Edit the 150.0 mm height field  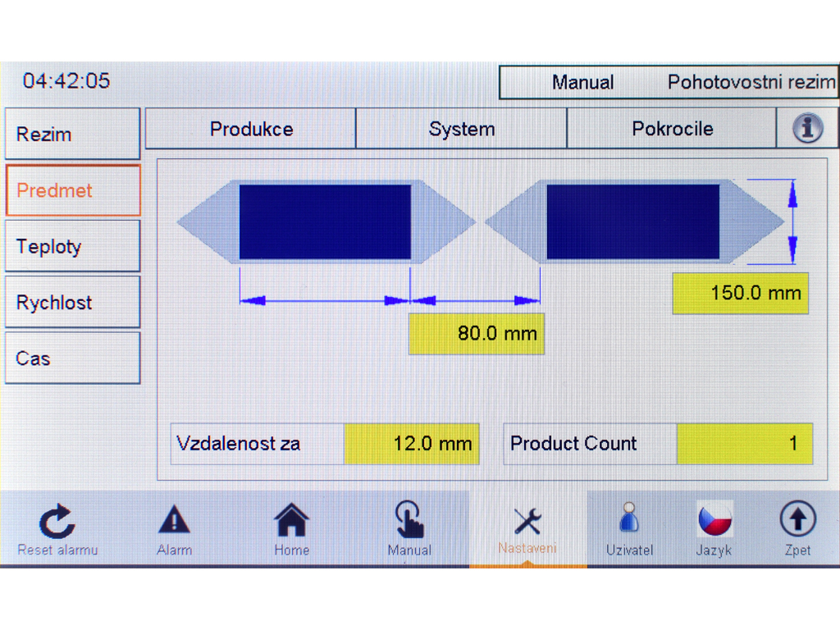pos(740,293)
